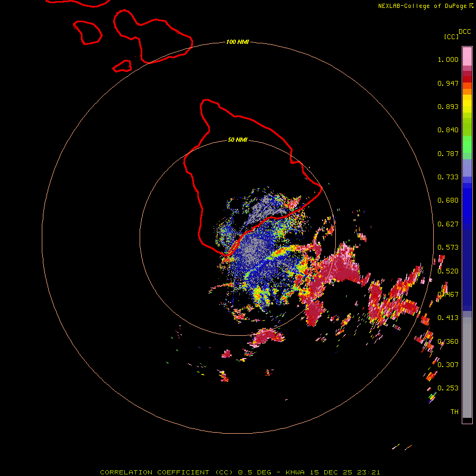Select the 0.893 scale value

coord(448,106)
